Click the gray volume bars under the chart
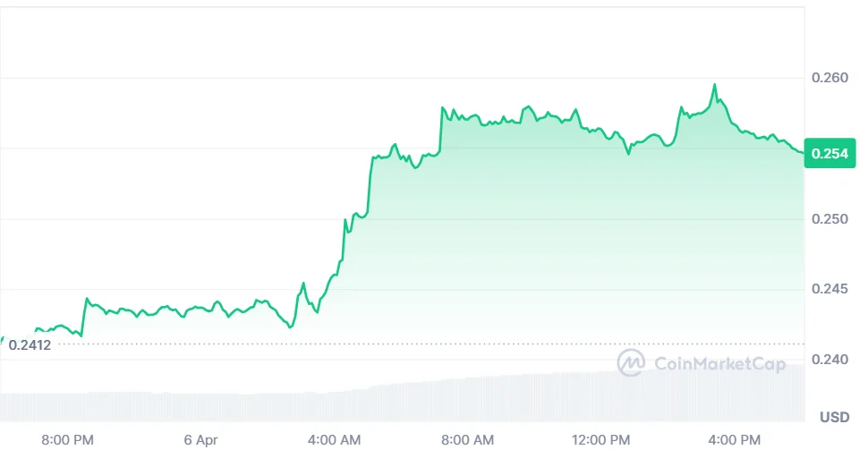The image size is (868, 450). click(x=403, y=401)
